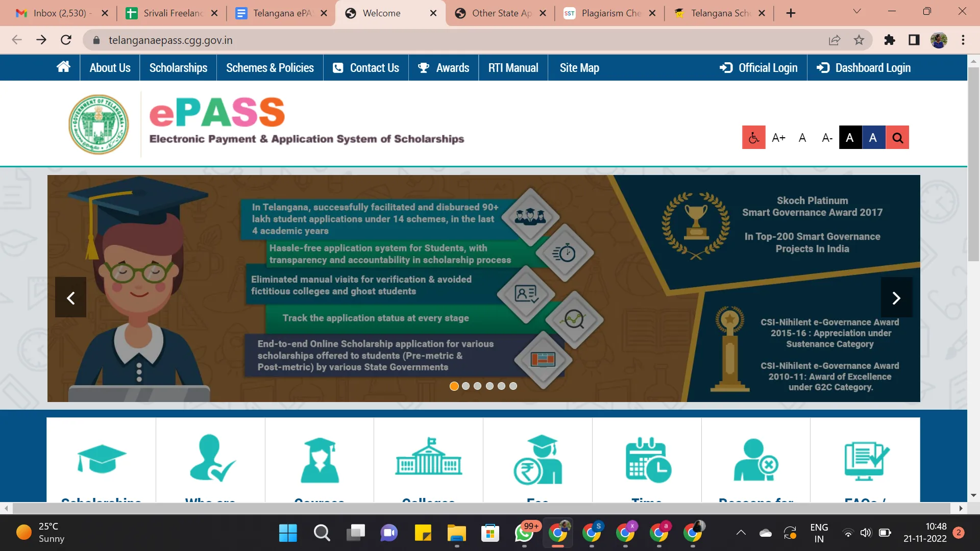Viewport: 980px width, 551px height.
Task: Click the person with cross Reasons icon
Action: click(756, 460)
